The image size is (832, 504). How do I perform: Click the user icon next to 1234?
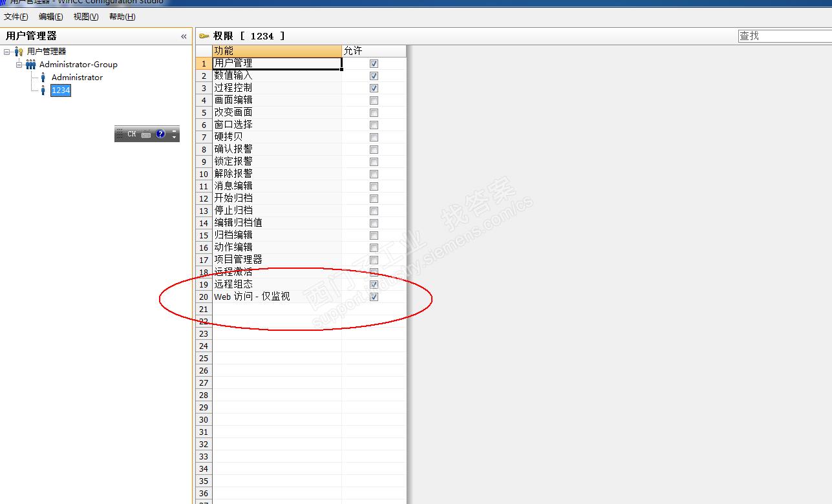[43, 90]
